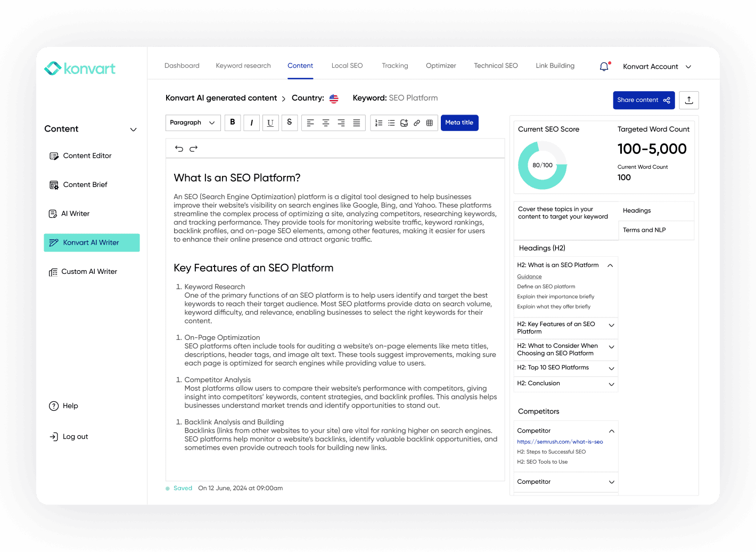This screenshot has width=756, height=552.
Task: Insert a table in the editor
Action: coord(430,123)
